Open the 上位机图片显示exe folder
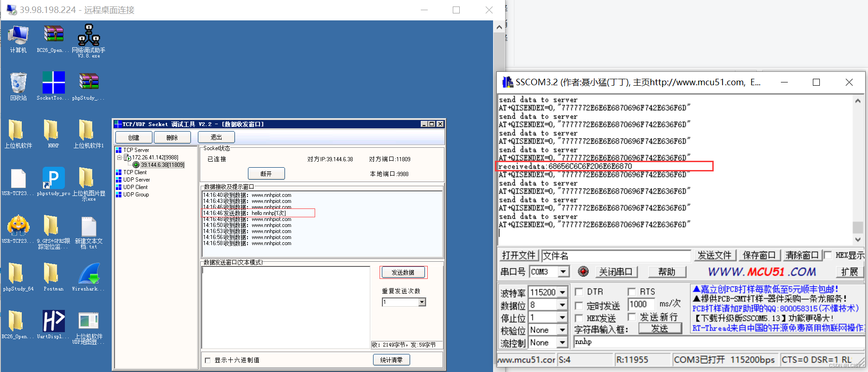 [86, 178]
